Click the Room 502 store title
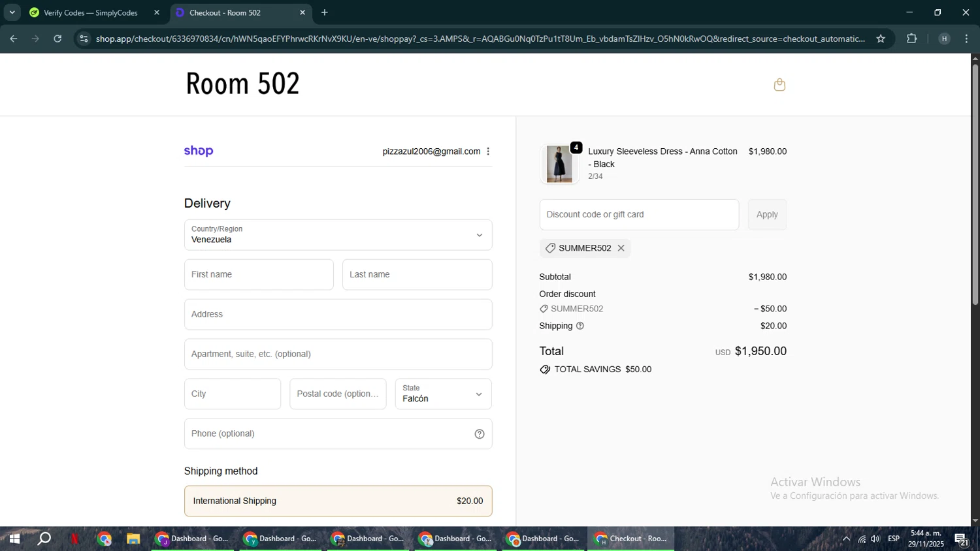 (242, 84)
